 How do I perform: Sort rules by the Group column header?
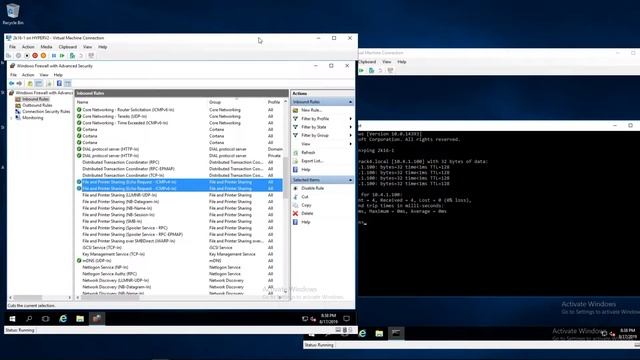tap(237, 102)
